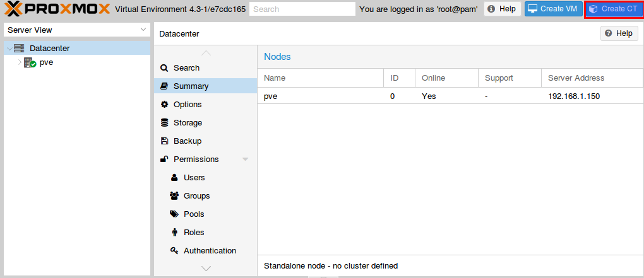644x278 pixels.
Task: Click the Create CT button
Action: pyautogui.click(x=614, y=9)
